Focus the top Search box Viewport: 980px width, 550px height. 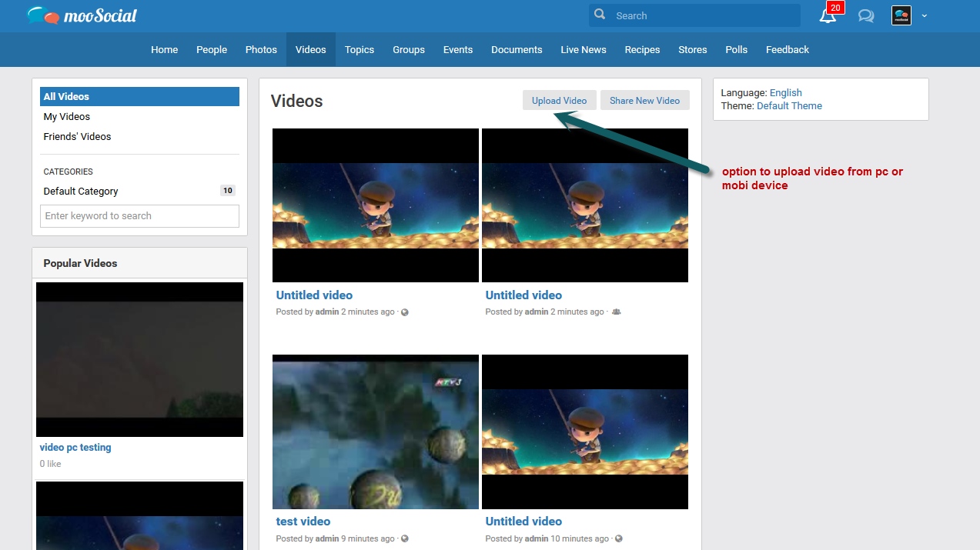click(x=694, y=15)
